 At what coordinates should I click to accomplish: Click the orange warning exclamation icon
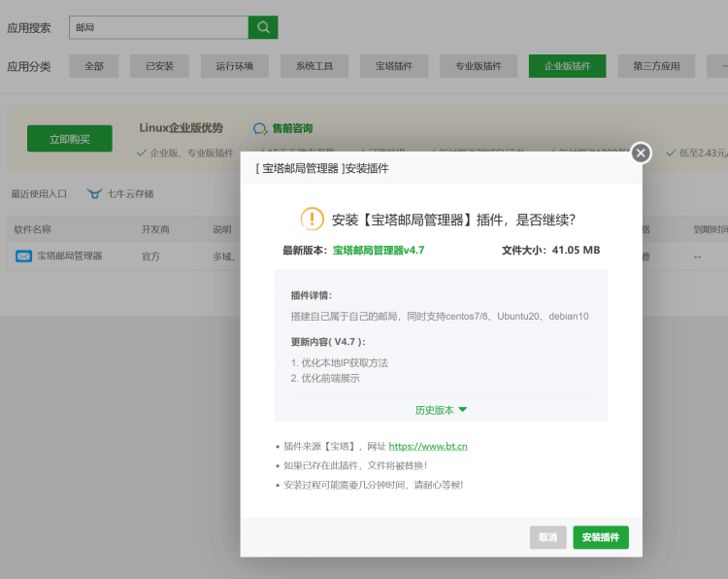coord(312,219)
